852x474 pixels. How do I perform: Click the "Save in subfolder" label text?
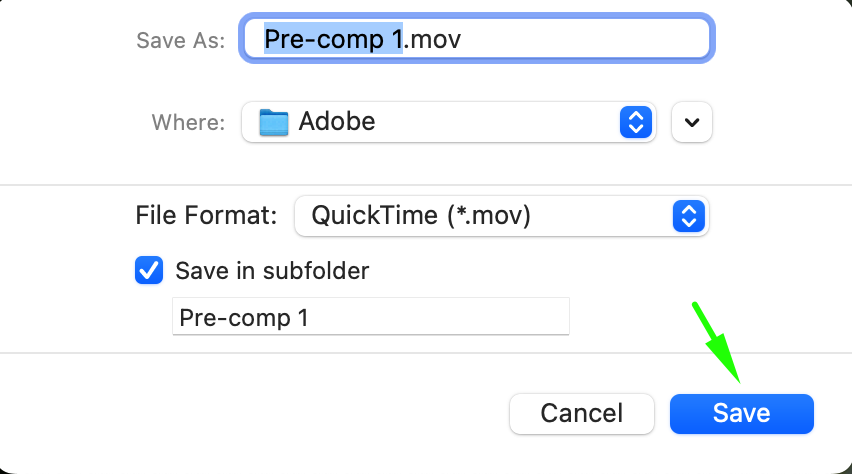pyautogui.click(x=272, y=270)
